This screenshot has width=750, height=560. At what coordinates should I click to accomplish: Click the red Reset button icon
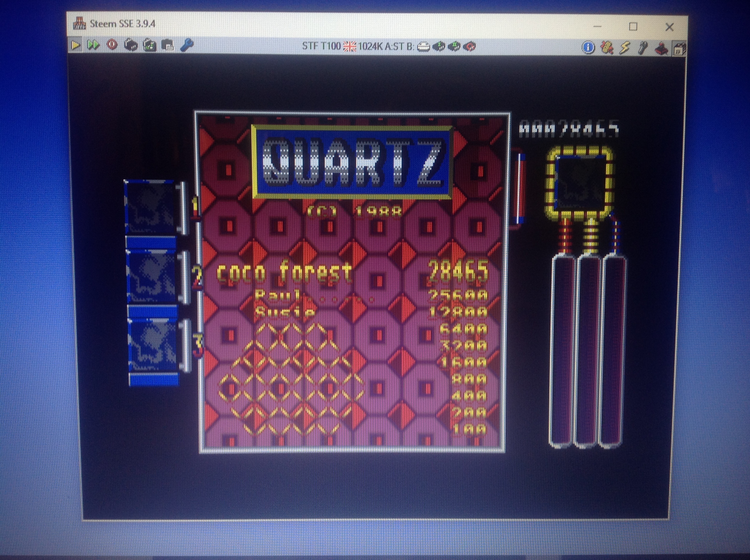click(112, 45)
